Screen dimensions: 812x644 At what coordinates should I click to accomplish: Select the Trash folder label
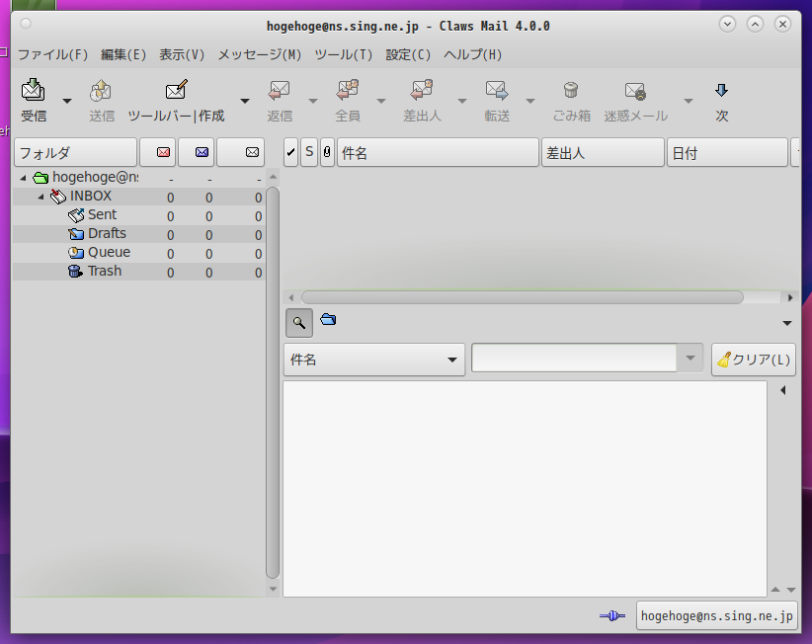pyautogui.click(x=105, y=271)
